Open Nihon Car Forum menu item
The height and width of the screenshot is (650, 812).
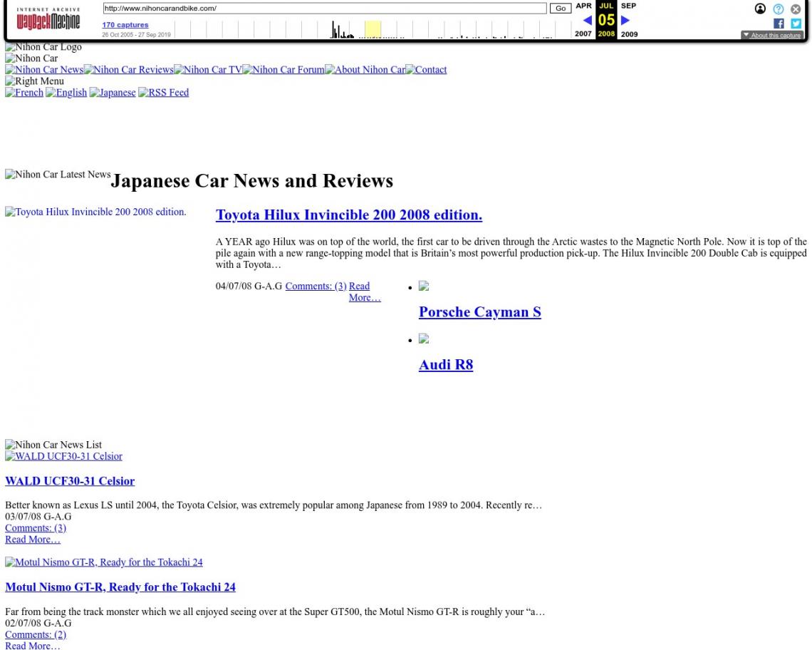click(283, 69)
